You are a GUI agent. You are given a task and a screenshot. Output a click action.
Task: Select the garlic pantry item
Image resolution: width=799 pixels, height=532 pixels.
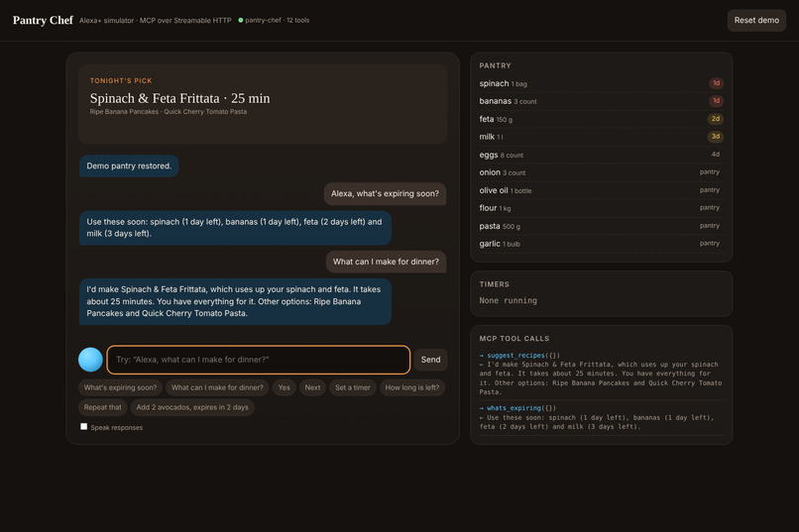602,244
